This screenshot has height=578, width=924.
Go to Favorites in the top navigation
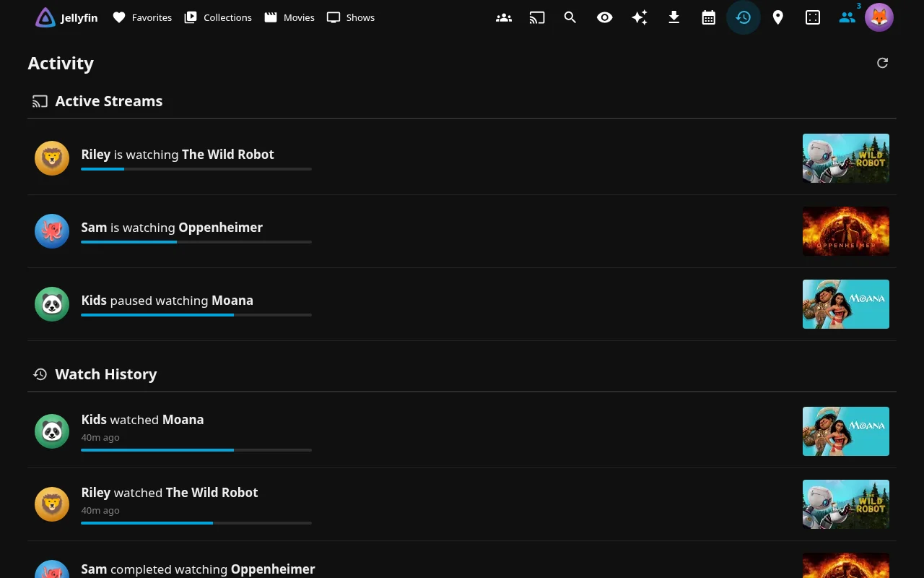(x=142, y=17)
